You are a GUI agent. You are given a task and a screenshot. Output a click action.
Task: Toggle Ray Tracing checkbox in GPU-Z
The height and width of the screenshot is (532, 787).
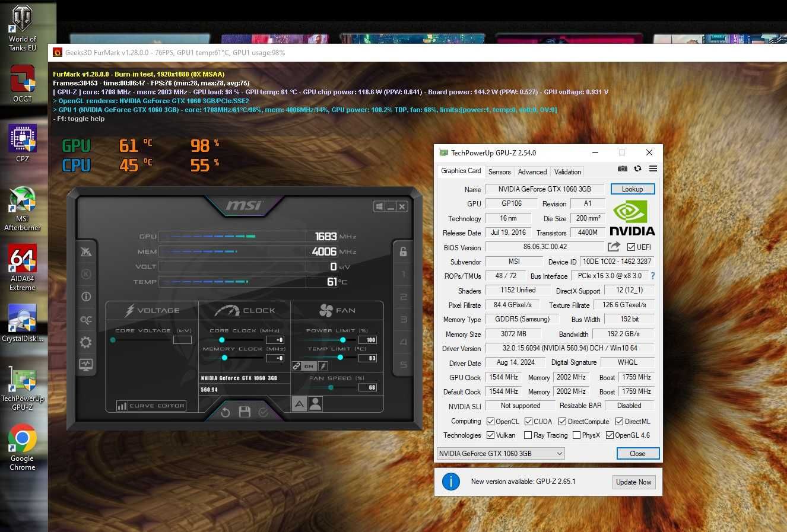click(528, 435)
